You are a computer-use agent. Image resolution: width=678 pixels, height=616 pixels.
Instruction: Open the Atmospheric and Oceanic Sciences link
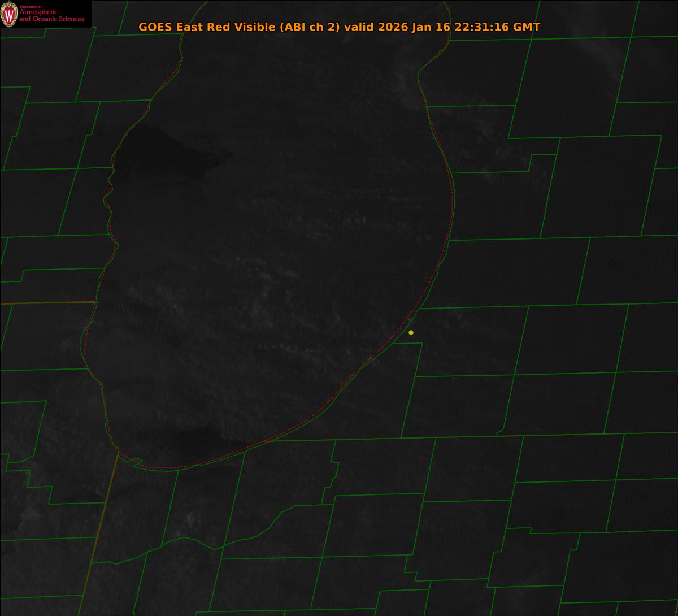(52, 16)
